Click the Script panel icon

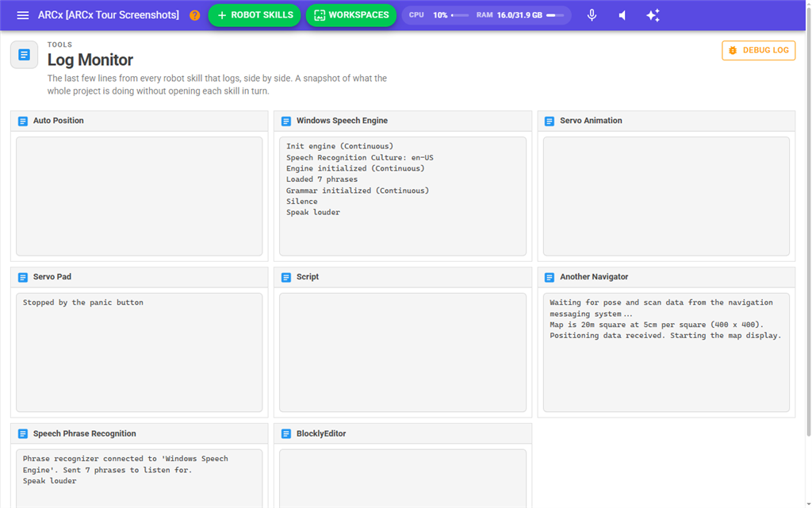point(285,277)
